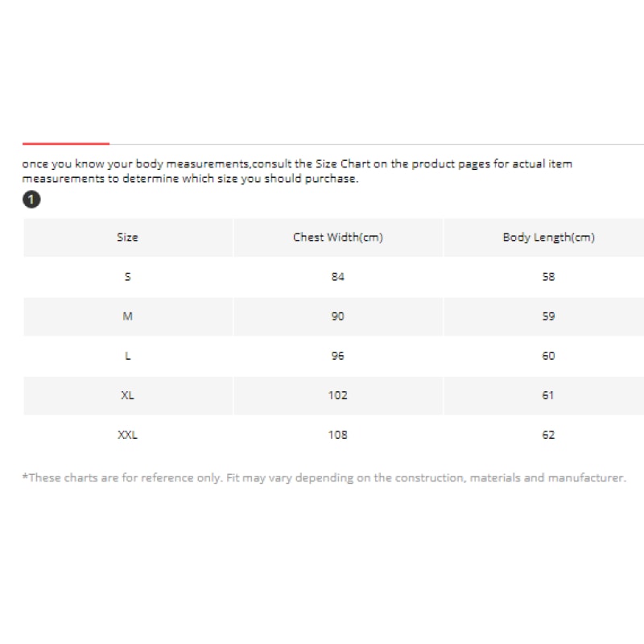Select chest width value 90
Screen dimensions: 644x644
pos(337,316)
